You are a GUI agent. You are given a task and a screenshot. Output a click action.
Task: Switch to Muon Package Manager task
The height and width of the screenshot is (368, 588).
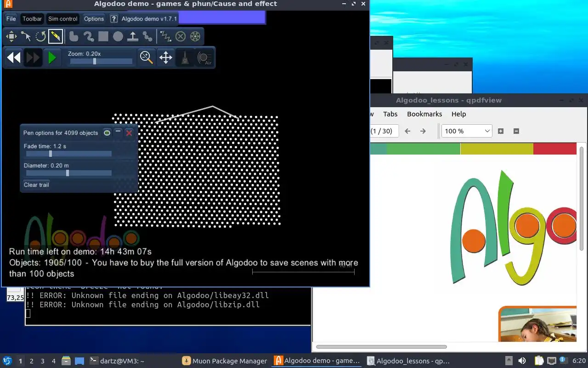[225, 361]
